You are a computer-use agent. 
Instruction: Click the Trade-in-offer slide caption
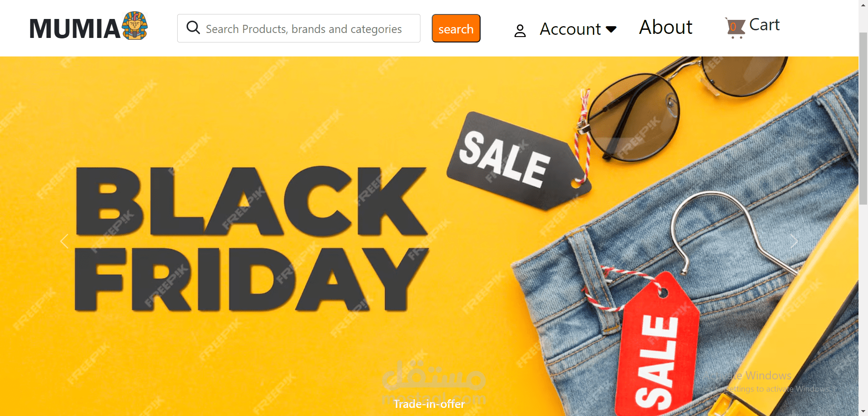429,404
